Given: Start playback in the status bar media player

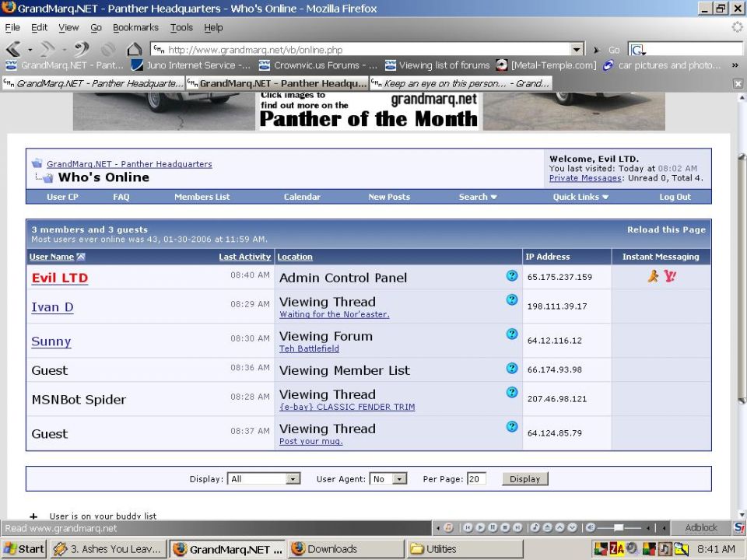Looking at the screenshot, I should 480,527.
